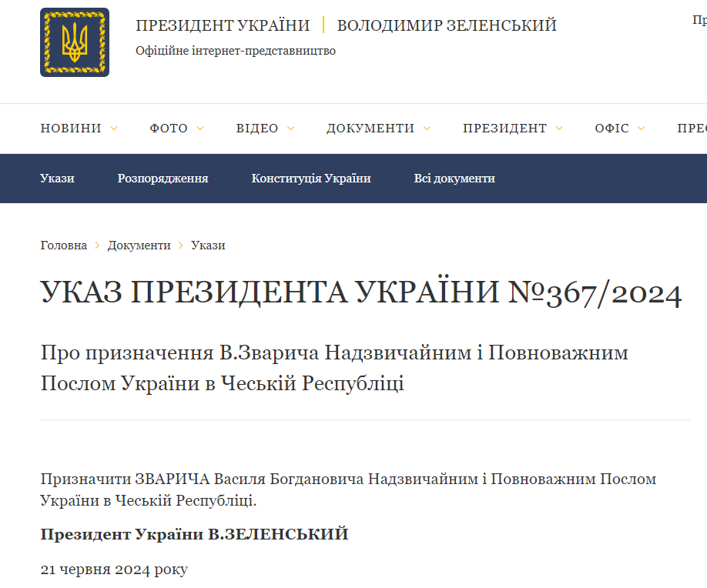This screenshot has width=707, height=588.
Task: Click the Офіційне інтернет-представництво subtitle
Action: pos(235,51)
